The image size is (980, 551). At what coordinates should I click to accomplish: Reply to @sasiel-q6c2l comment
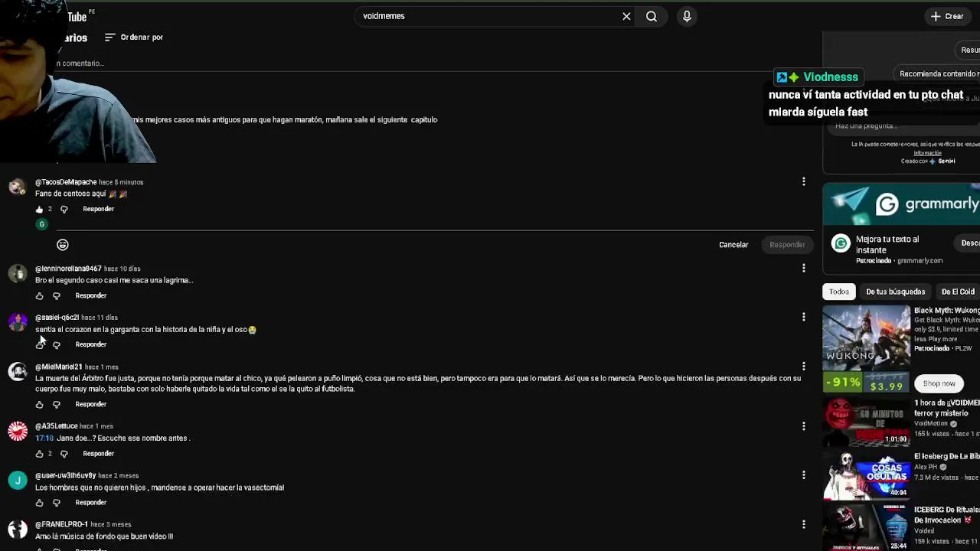pos(90,344)
